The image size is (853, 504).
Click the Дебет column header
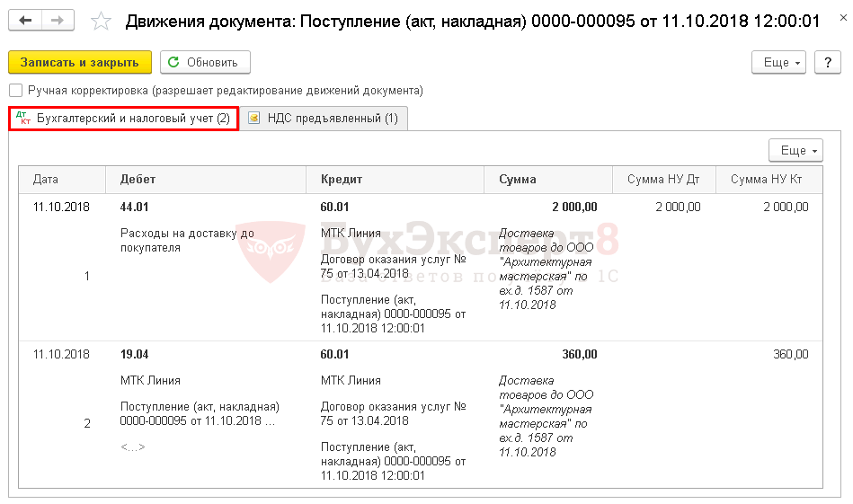[138, 180]
